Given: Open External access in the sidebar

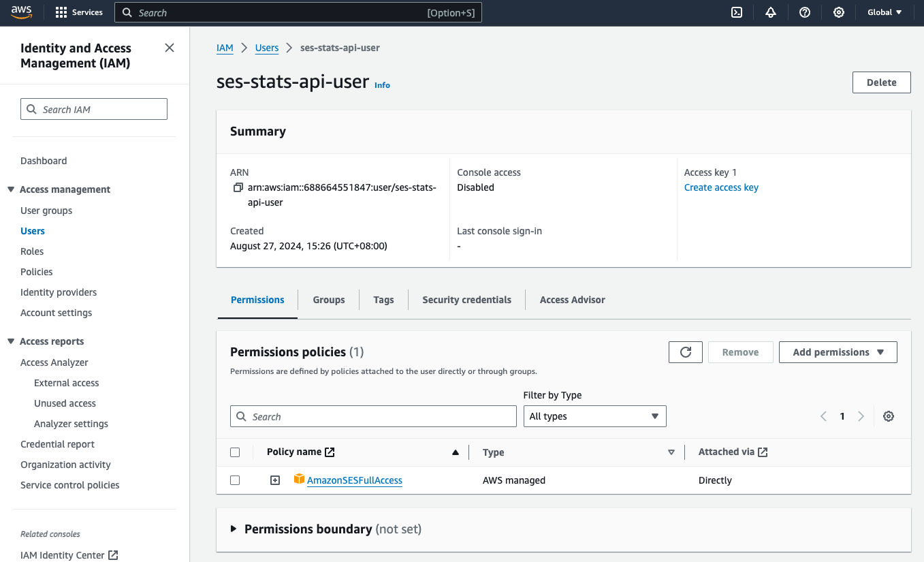Looking at the screenshot, I should coord(67,383).
